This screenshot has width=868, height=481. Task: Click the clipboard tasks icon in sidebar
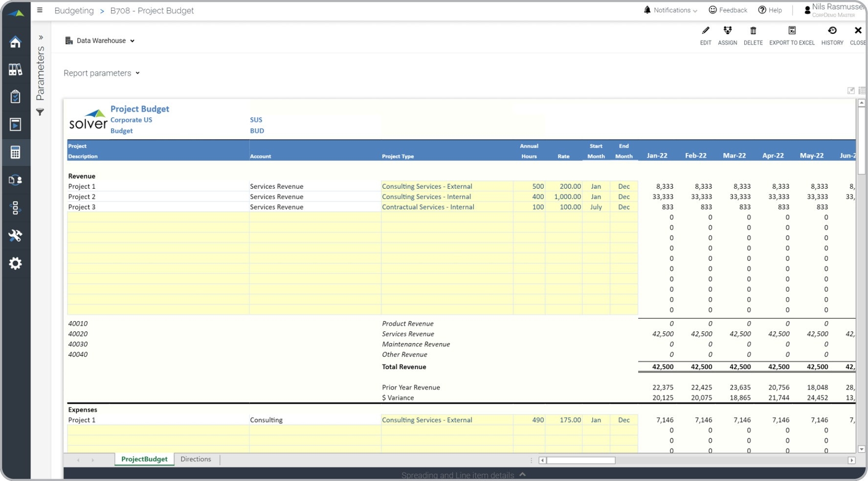16,97
